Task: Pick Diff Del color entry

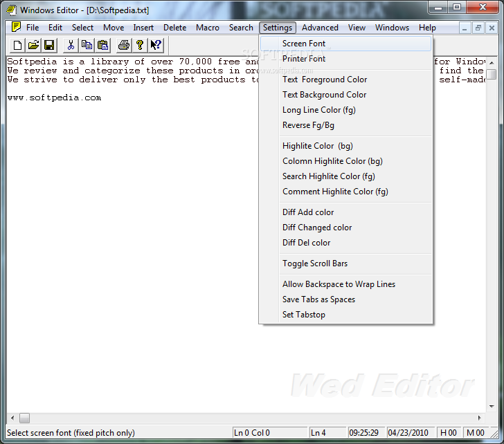Action: tap(345, 243)
